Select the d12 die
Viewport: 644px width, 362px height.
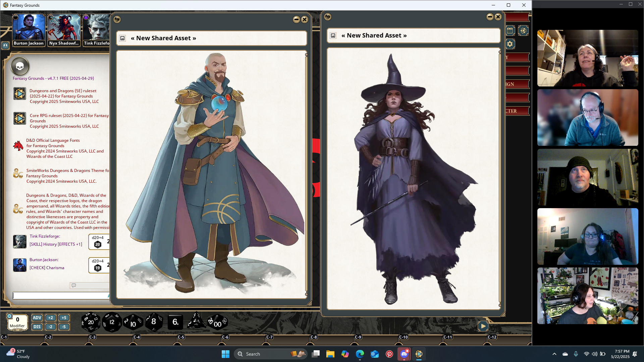pyautogui.click(x=112, y=322)
